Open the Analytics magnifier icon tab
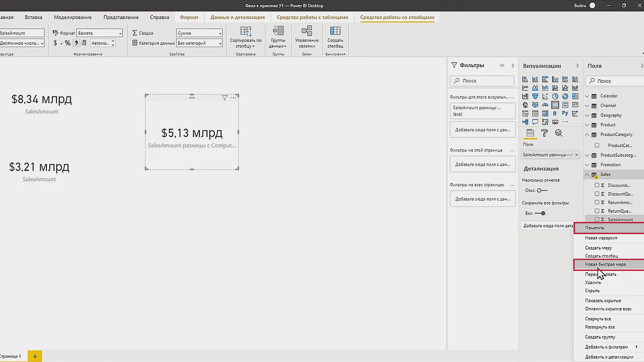This screenshot has height=362, width=644. point(558,133)
